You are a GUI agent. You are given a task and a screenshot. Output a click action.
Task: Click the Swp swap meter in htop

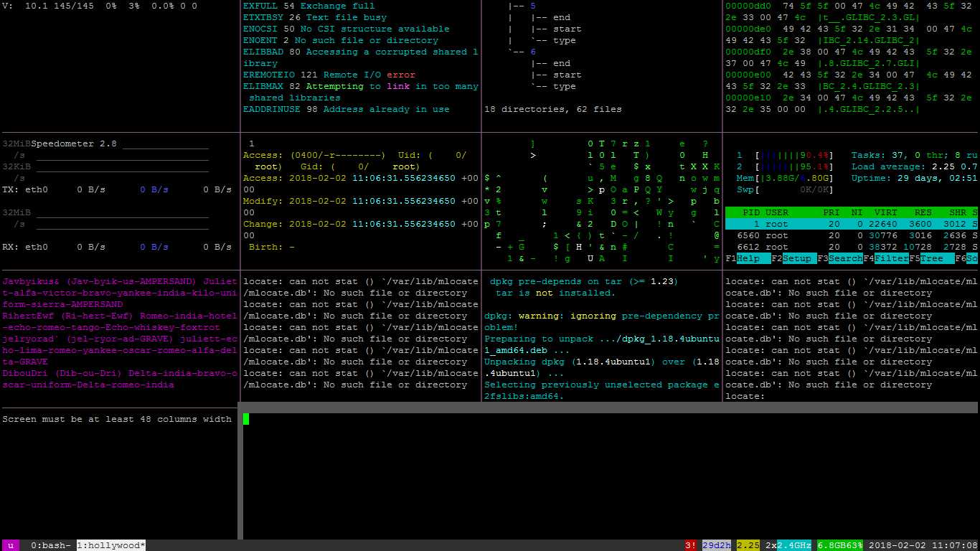pyautogui.click(x=786, y=189)
